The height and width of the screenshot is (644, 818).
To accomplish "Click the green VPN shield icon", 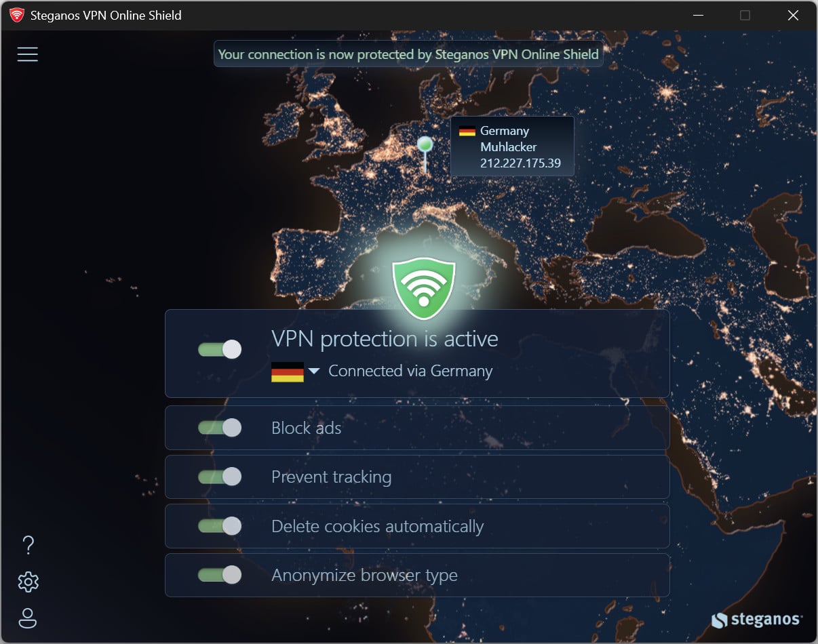I will pyautogui.click(x=423, y=289).
